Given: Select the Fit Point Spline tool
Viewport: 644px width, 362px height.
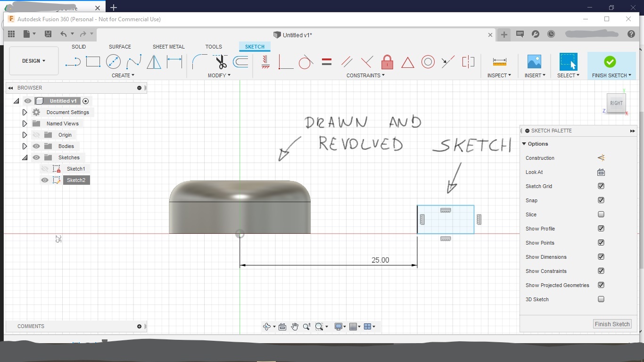Looking at the screenshot, I should coord(133,62).
